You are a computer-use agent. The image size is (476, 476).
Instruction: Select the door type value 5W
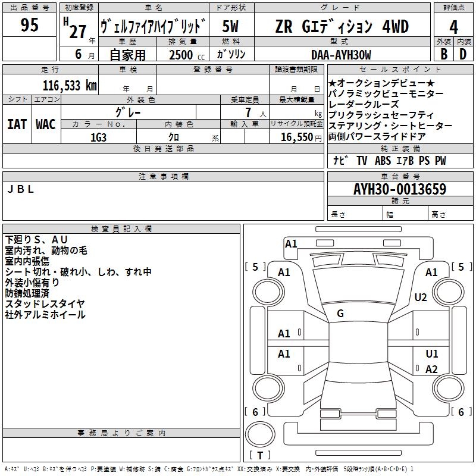pyautogui.click(x=230, y=26)
